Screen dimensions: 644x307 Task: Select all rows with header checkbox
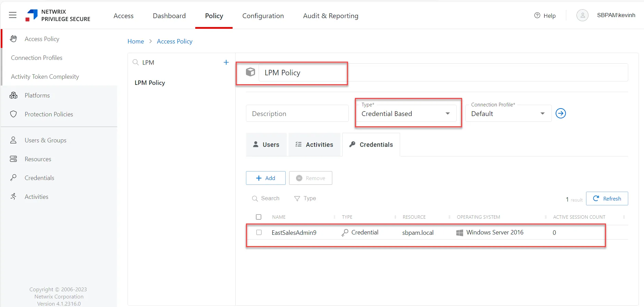point(259,217)
